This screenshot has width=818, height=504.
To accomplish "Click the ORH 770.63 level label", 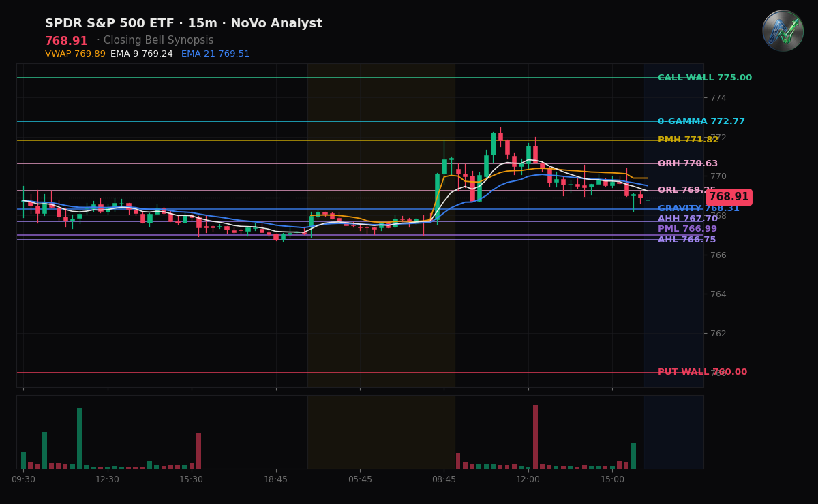I will click(x=688, y=163).
